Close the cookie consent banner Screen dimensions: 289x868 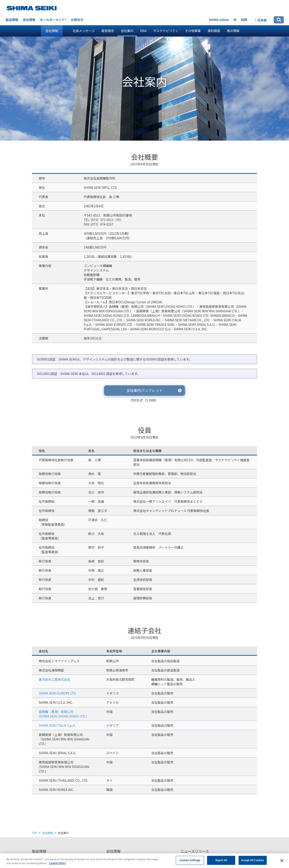point(282,860)
